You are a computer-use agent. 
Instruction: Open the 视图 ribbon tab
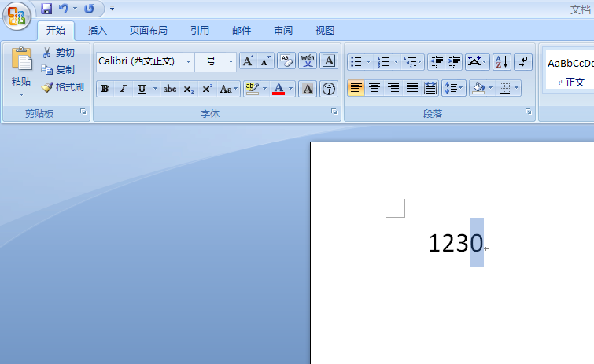325,31
